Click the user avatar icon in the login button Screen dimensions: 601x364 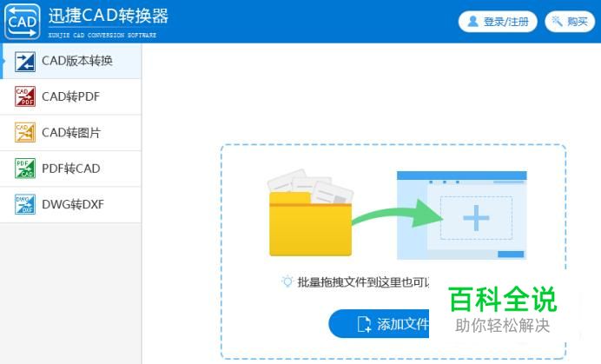coord(473,22)
